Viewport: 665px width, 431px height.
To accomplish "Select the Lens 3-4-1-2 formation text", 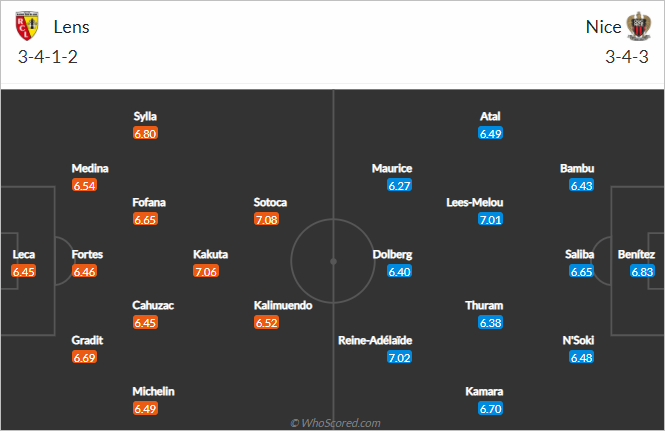I will pos(48,57).
